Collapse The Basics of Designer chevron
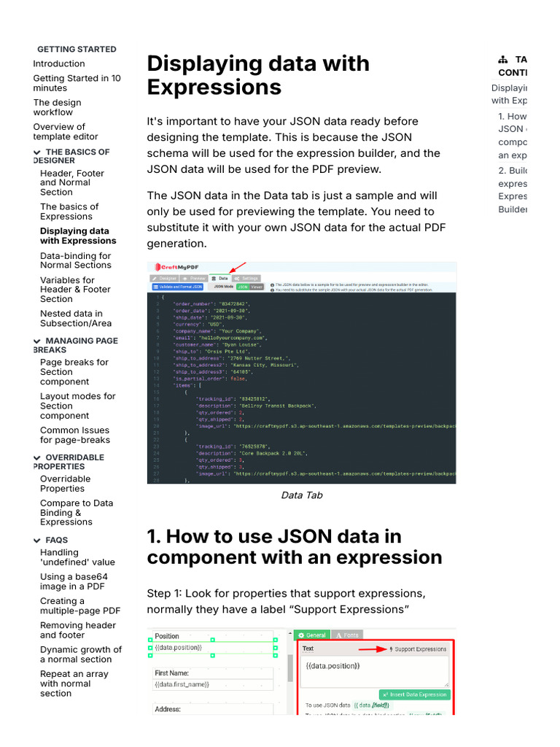The image size is (560, 747). tap(36, 152)
